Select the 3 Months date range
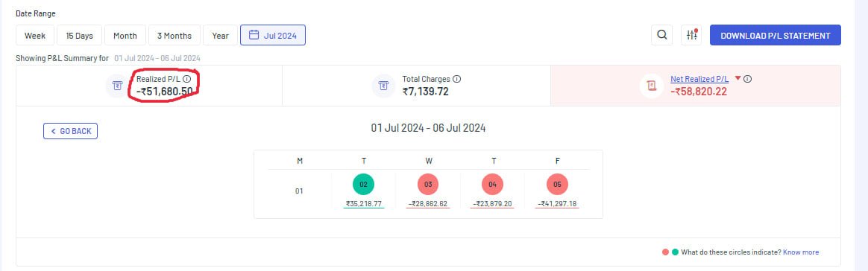The image size is (868, 271). pyautogui.click(x=174, y=36)
